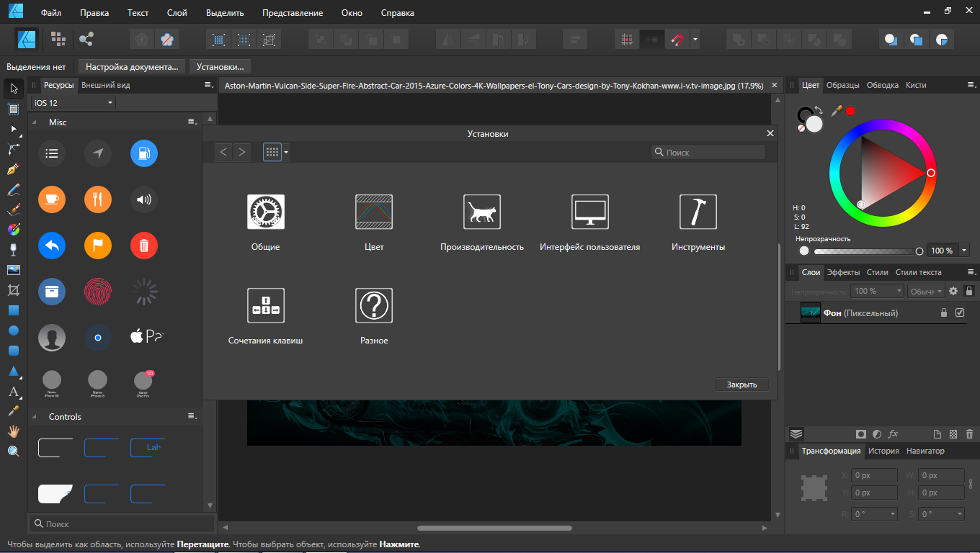Image resolution: width=980 pixels, height=553 pixels.
Task: Toggle visibility checkbox of Фон layer
Action: [959, 313]
